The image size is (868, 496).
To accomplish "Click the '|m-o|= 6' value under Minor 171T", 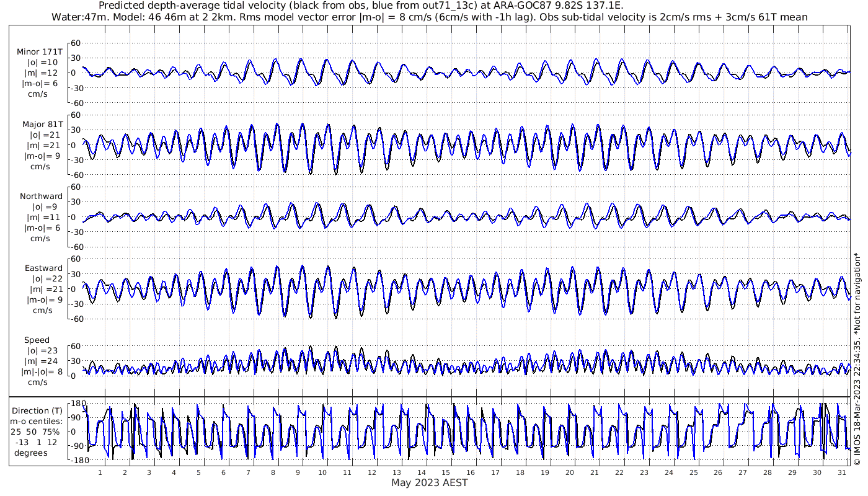I will pyautogui.click(x=41, y=84).
